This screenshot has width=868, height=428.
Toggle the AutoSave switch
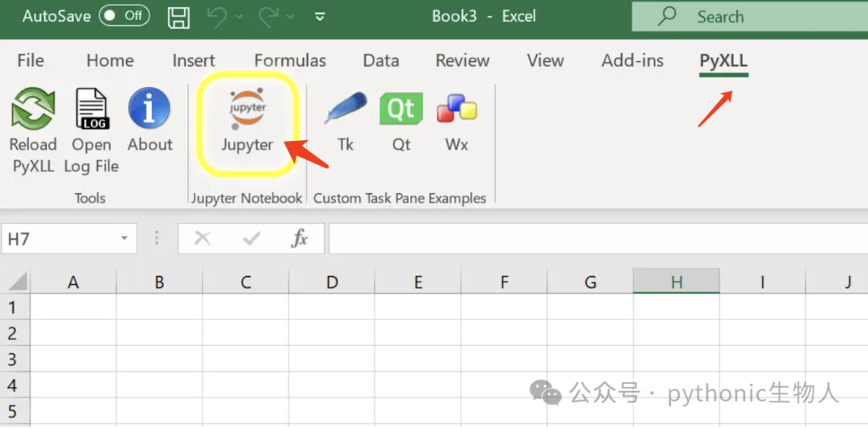[x=124, y=16]
